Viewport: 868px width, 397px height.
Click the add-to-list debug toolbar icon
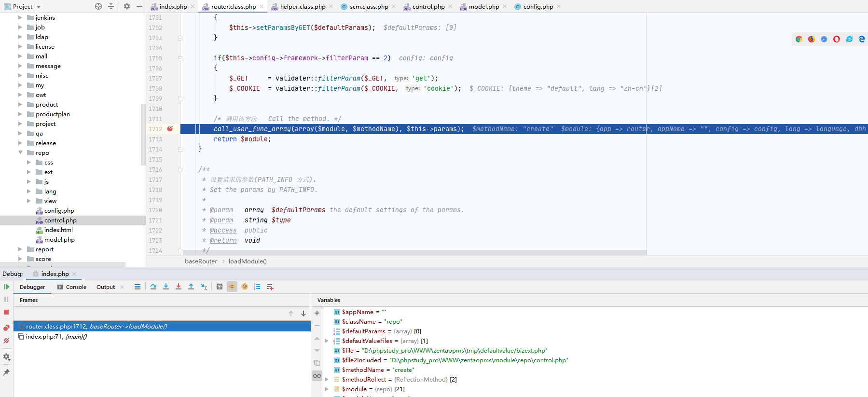270,287
